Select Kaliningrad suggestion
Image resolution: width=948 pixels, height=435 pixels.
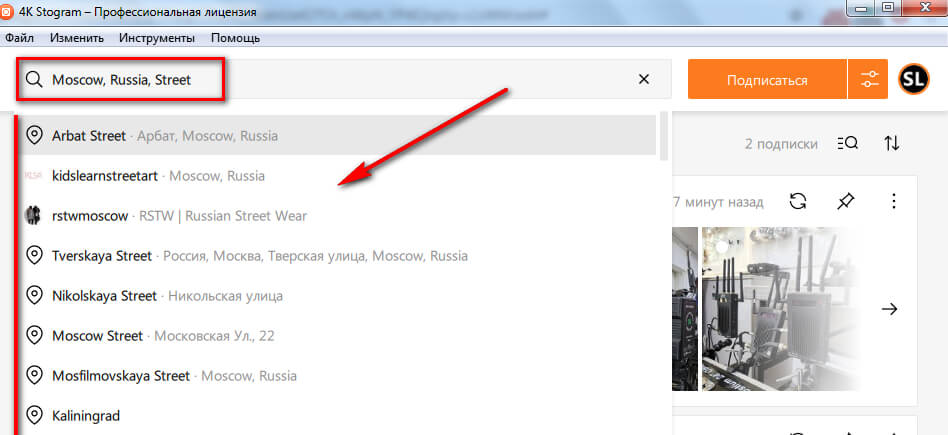click(339, 415)
